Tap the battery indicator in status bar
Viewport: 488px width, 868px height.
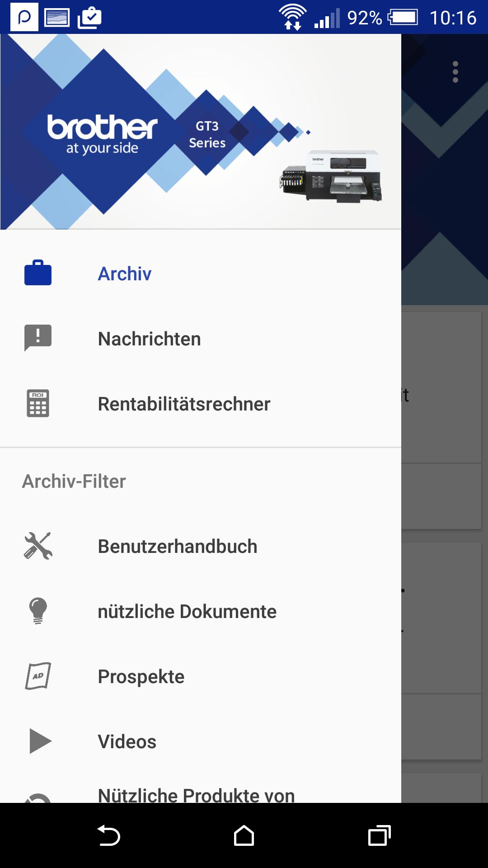403,18
